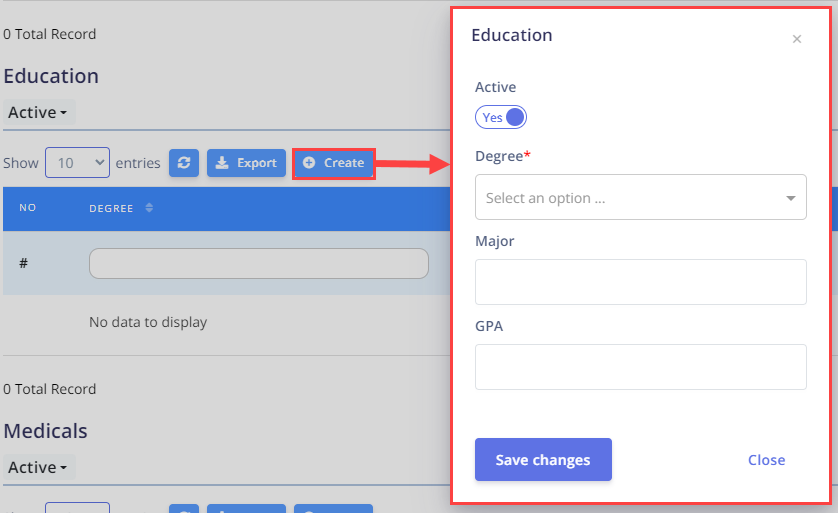Sort by Degree column arrows icon
The height and width of the screenshot is (513, 838).
149,208
